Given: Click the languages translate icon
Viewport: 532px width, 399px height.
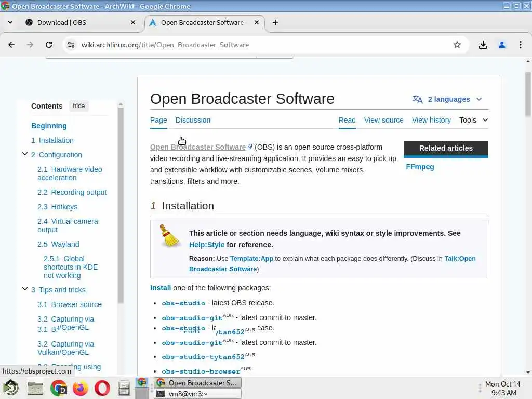Looking at the screenshot, I should coord(417,99).
